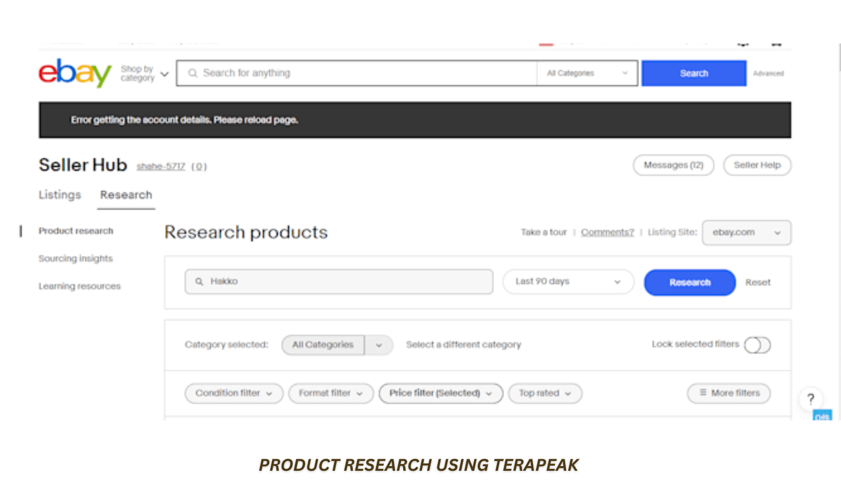
Task: Click the blue Research button
Action: 690,282
